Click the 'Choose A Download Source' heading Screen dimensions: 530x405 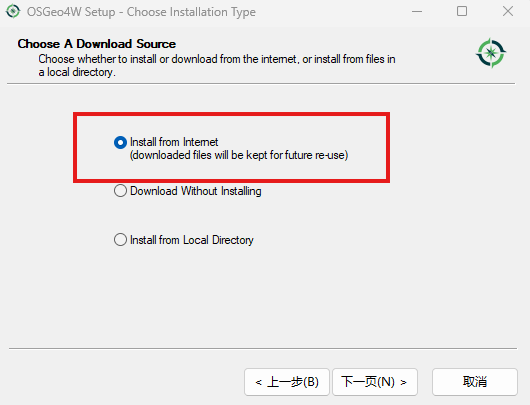tap(97, 44)
